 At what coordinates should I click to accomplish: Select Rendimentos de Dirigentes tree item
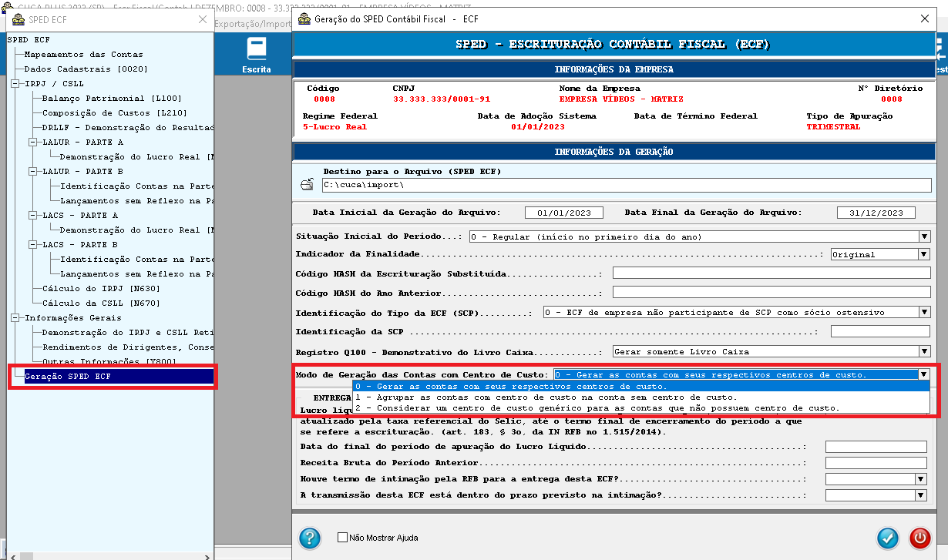127,347
